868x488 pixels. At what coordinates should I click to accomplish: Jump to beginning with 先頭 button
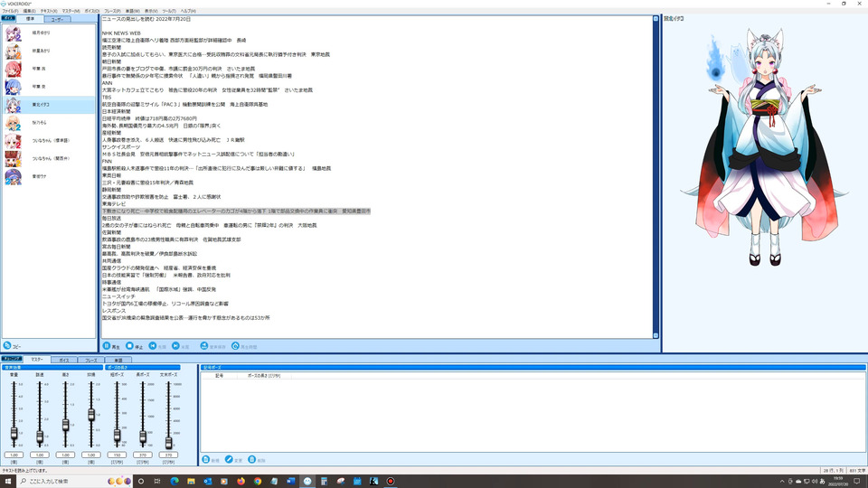coord(157,346)
